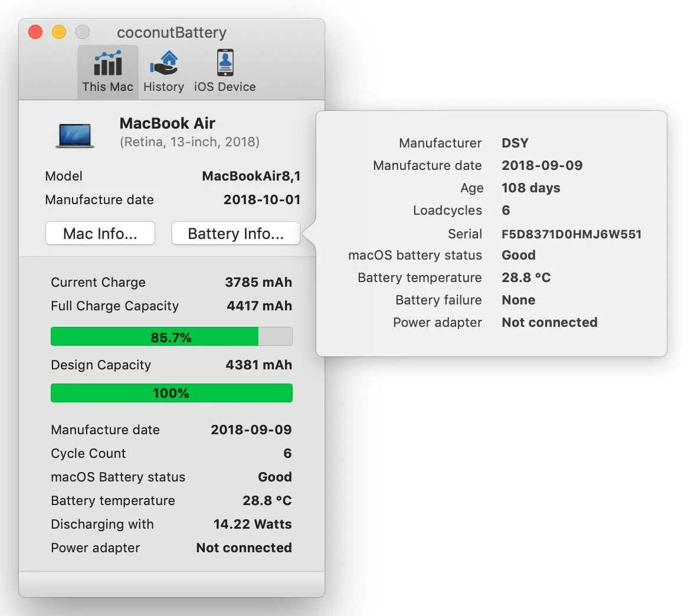Select the MacBook Air heading text
Screen dimensions: 688x616
point(167,123)
